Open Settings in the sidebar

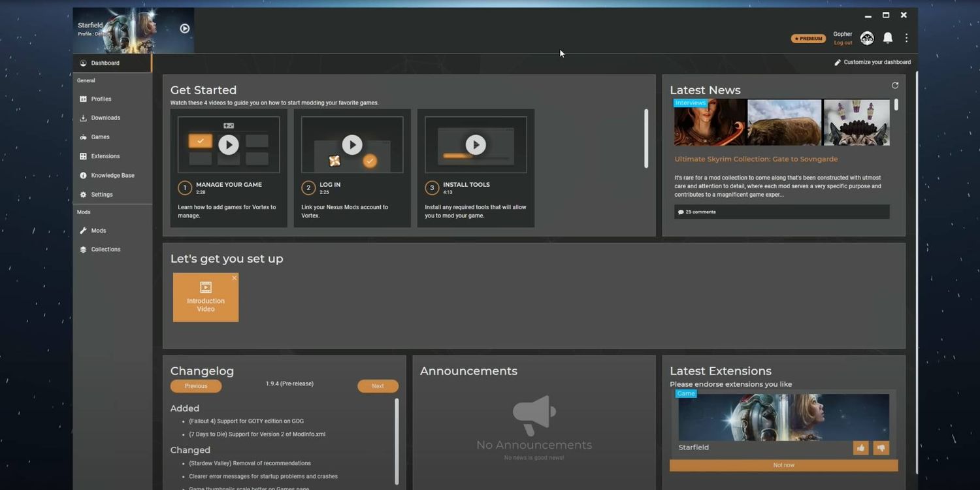(x=102, y=195)
